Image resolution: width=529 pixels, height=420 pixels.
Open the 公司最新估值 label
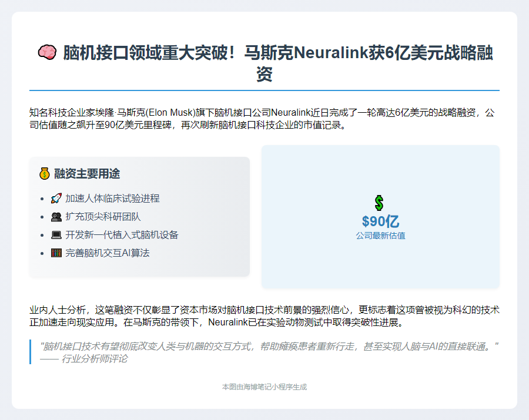coord(380,234)
